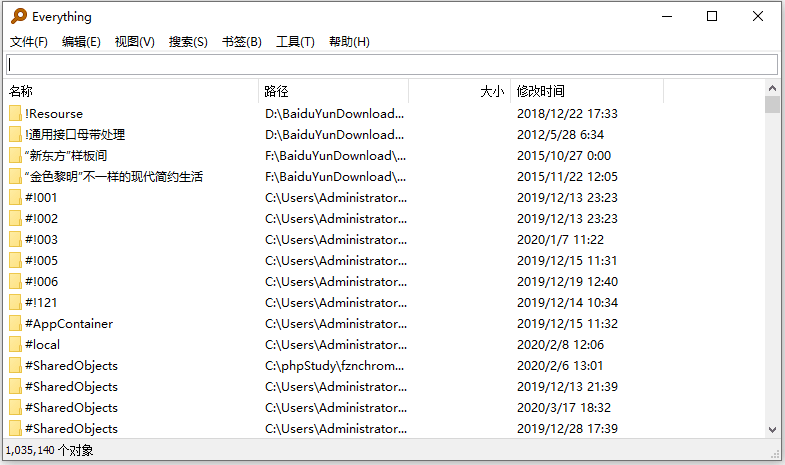This screenshot has height=465, width=785.
Task: Open the 文件(F) menu
Action: point(29,42)
